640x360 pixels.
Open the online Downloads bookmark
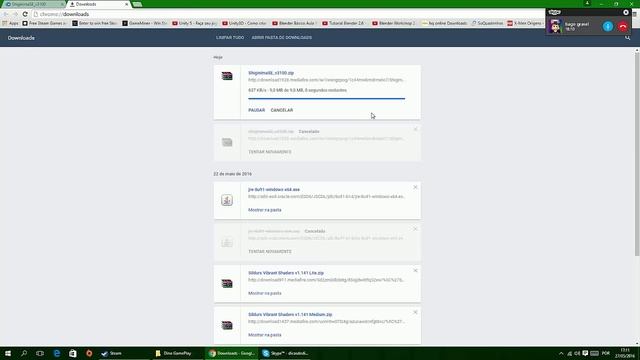click(x=444, y=23)
